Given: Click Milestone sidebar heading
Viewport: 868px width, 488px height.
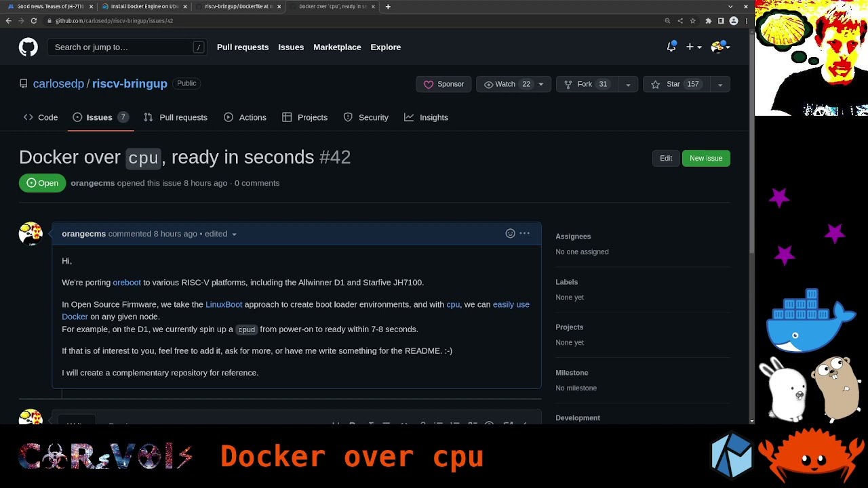Looking at the screenshot, I should click(x=572, y=373).
